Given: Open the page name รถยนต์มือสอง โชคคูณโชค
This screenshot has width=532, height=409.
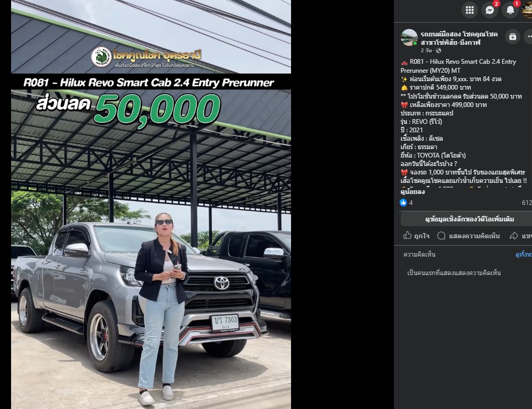Looking at the screenshot, I should (x=459, y=34).
